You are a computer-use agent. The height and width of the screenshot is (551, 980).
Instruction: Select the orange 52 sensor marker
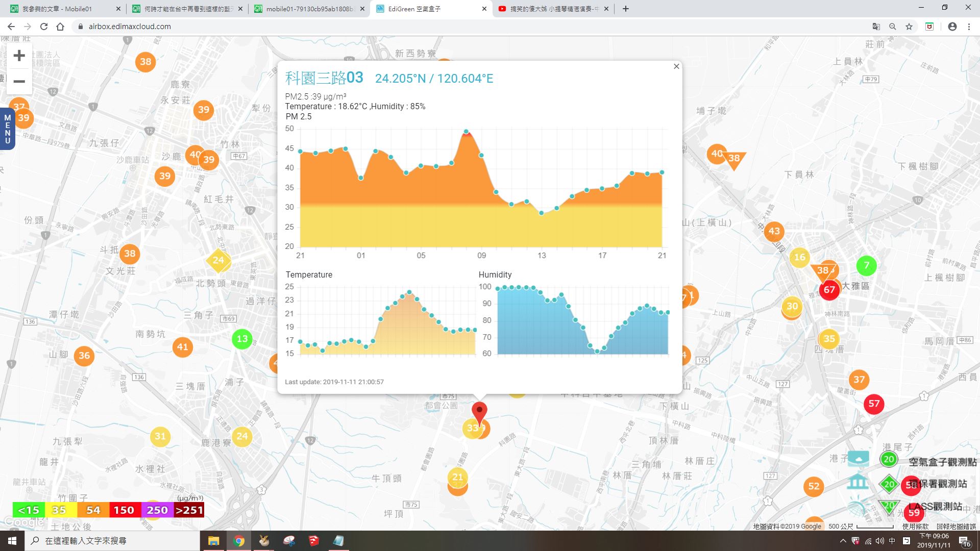pyautogui.click(x=814, y=487)
